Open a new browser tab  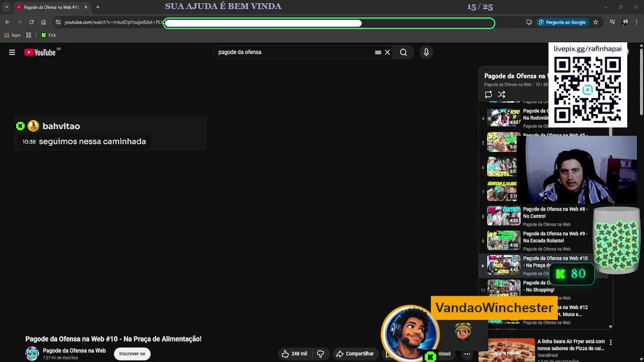click(98, 7)
